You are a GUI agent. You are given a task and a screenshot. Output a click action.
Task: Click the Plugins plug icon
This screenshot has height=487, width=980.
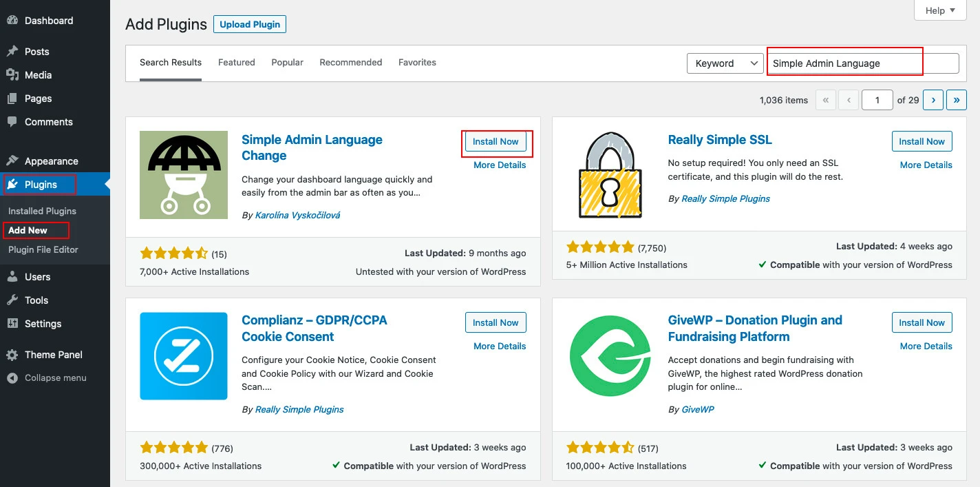(x=12, y=185)
